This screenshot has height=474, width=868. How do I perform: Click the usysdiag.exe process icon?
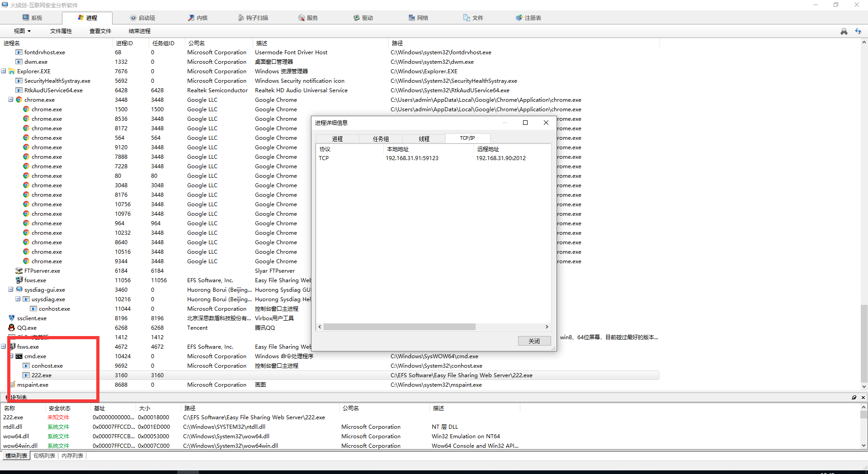(x=26, y=299)
